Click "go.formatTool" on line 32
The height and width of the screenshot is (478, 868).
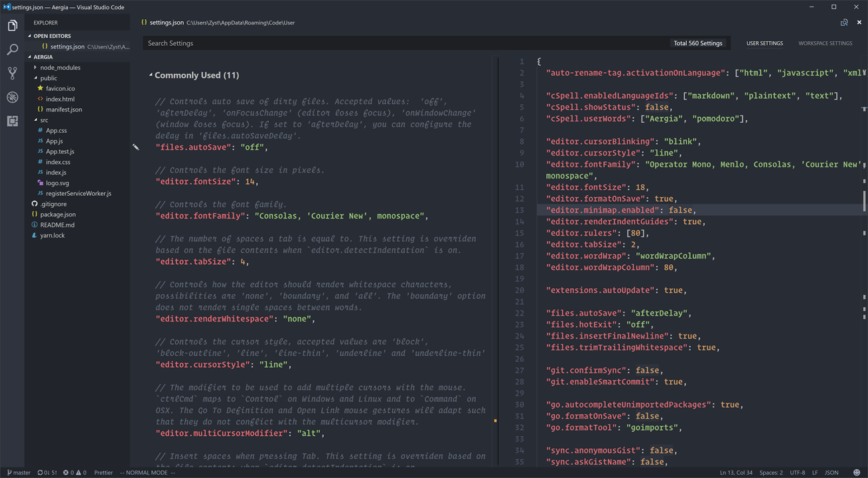tap(581, 428)
